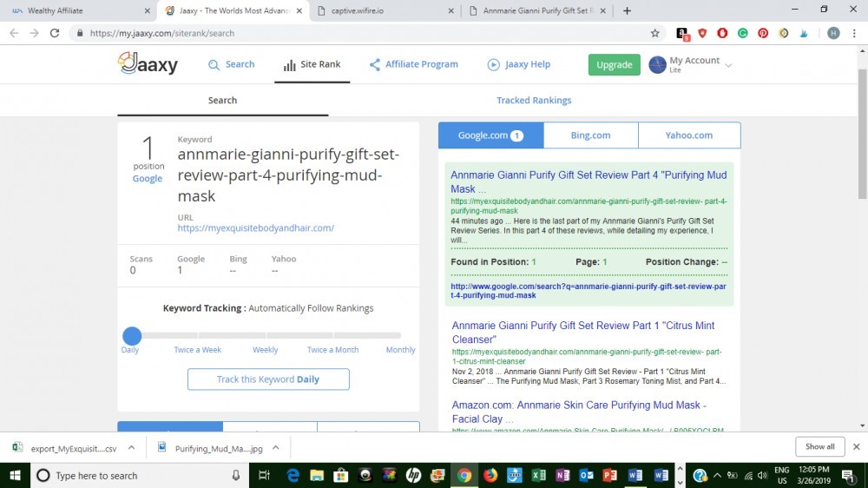Open the Part 4 Purifying Mud Mask result
The image size is (868, 488).
pyautogui.click(x=589, y=181)
